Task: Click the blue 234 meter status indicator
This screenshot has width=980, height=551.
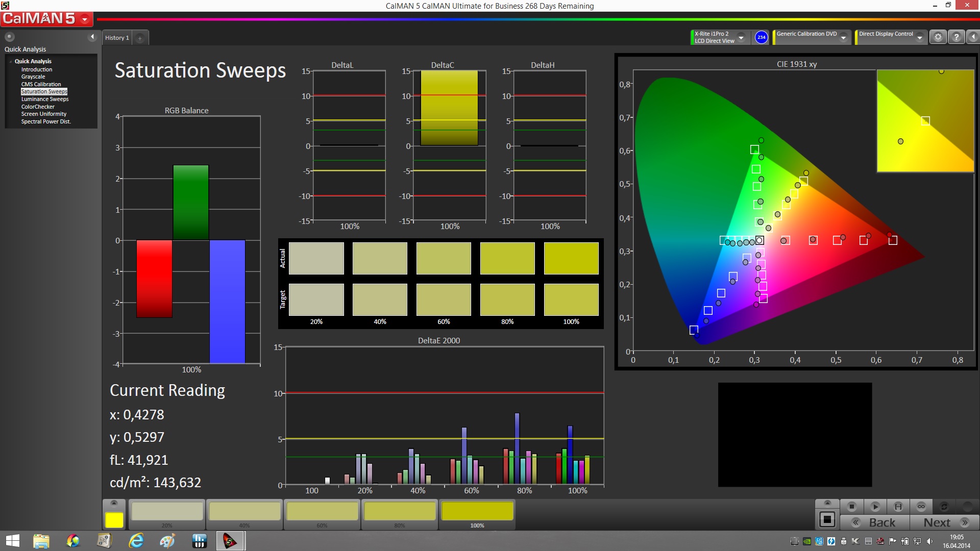Action: 761,37
